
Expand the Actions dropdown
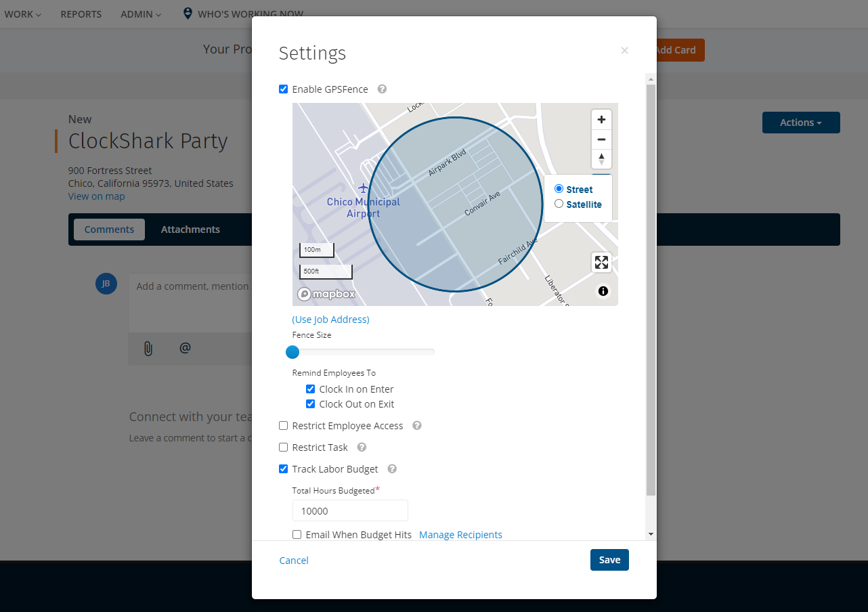801,123
